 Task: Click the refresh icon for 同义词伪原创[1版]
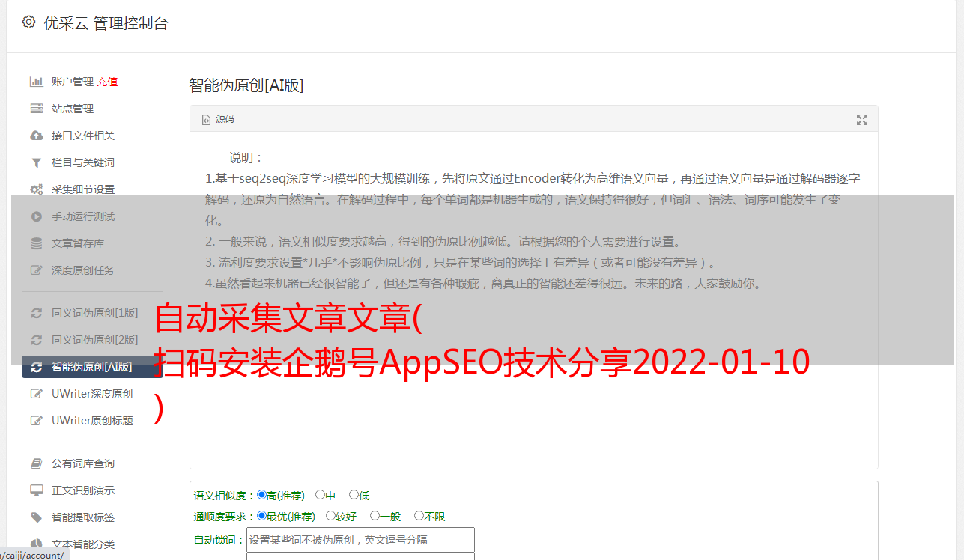click(36, 313)
